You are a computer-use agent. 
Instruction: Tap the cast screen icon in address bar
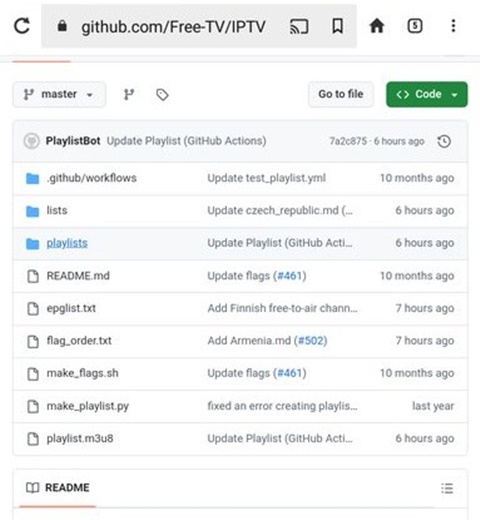299,26
